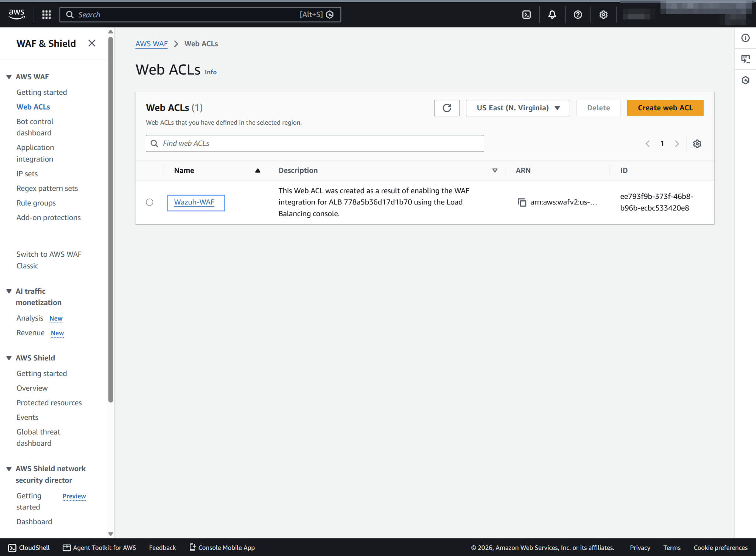The height and width of the screenshot is (556, 756).
Task: Open IP sets in sidebar
Action: tap(27, 174)
